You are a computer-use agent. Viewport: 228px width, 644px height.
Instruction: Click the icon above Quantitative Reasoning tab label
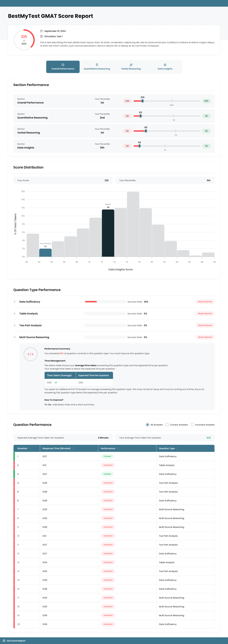pyautogui.click(x=97, y=65)
